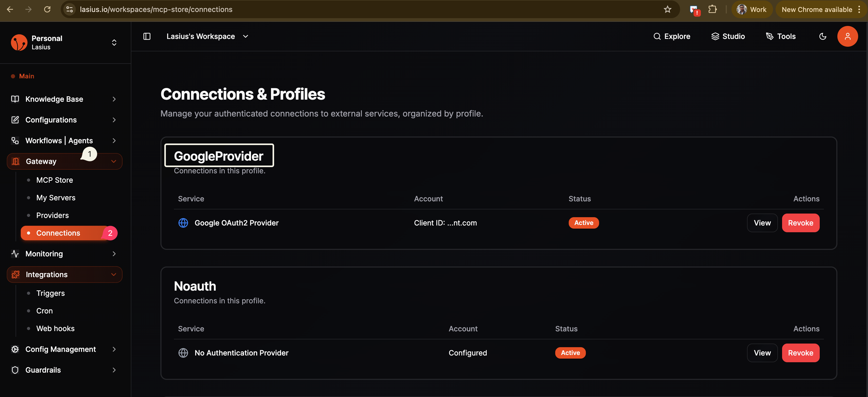Image resolution: width=868 pixels, height=397 pixels.
Task: Expand the Knowledge Base section
Action: click(x=54, y=99)
